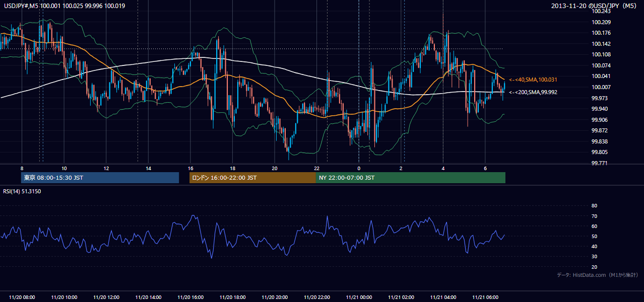Viewport: 644px width, 302px height.
Task: Click the 11/21 02:00 bottom time label
Action: pos(401,297)
